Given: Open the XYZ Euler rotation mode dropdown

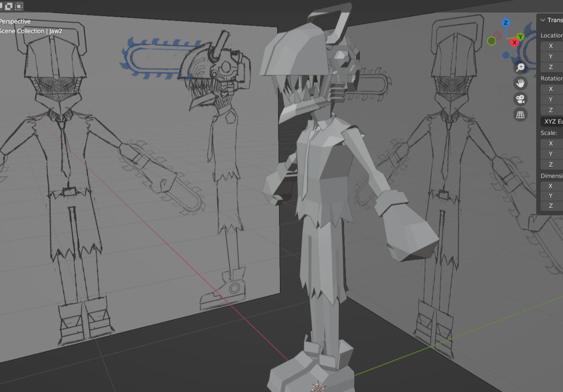Looking at the screenshot, I should click(553, 121).
